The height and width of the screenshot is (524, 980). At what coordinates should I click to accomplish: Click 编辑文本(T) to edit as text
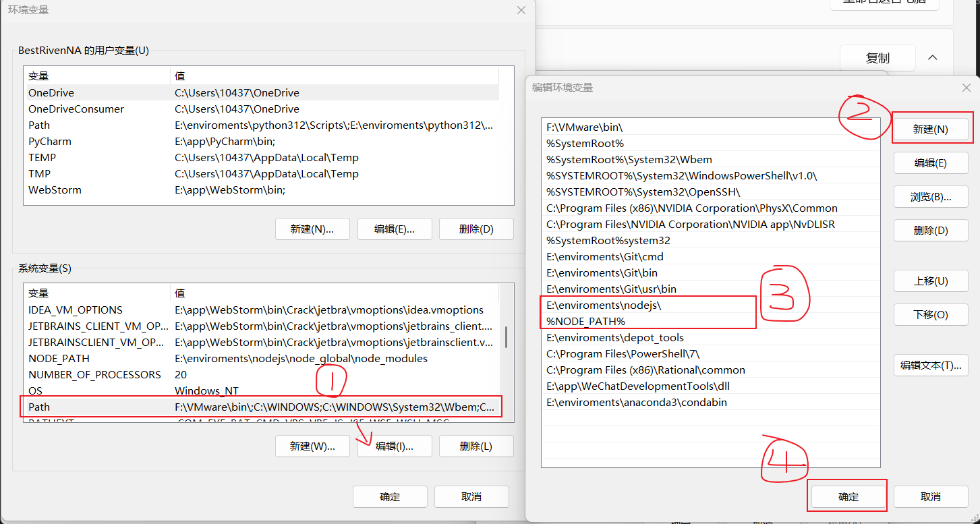pos(931,365)
